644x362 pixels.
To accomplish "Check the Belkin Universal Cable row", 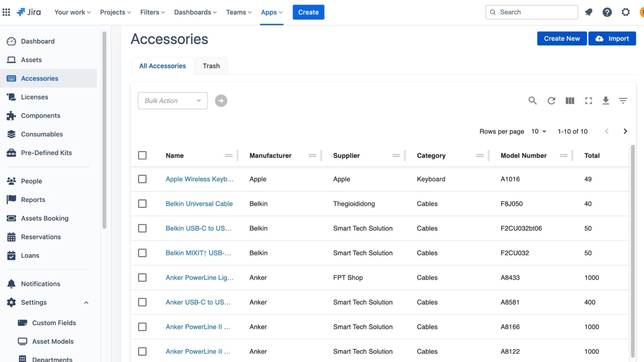I will (142, 204).
